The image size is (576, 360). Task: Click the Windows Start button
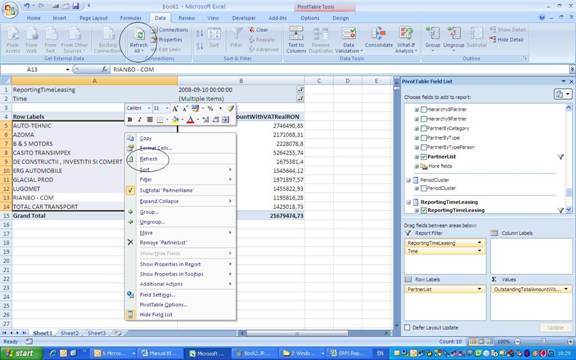(x=21, y=354)
